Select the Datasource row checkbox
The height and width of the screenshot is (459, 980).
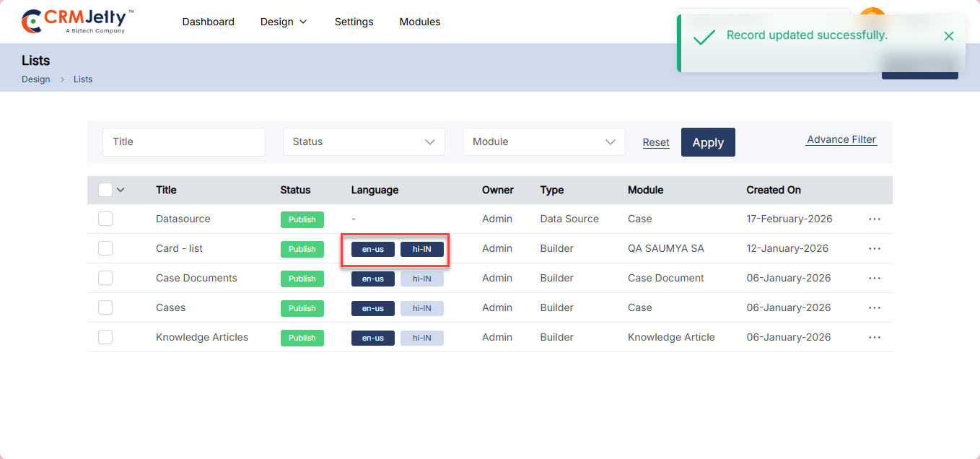(x=105, y=219)
